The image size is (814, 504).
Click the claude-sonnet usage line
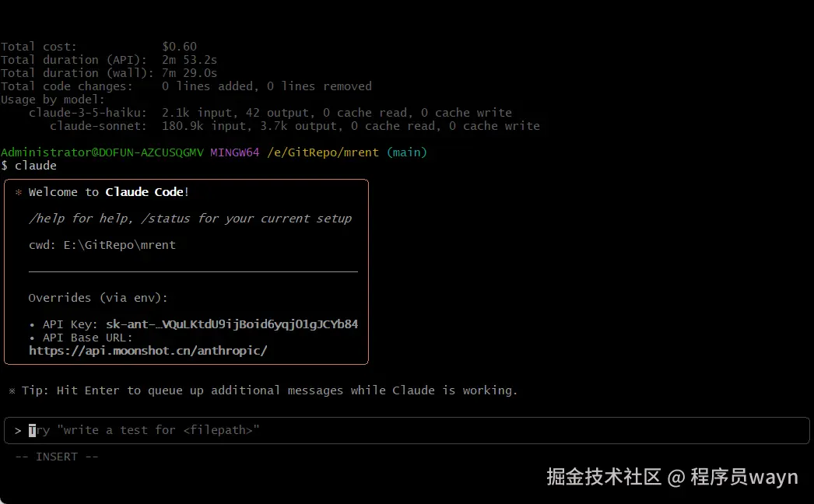pyautogui.click(x=295, y=126)
